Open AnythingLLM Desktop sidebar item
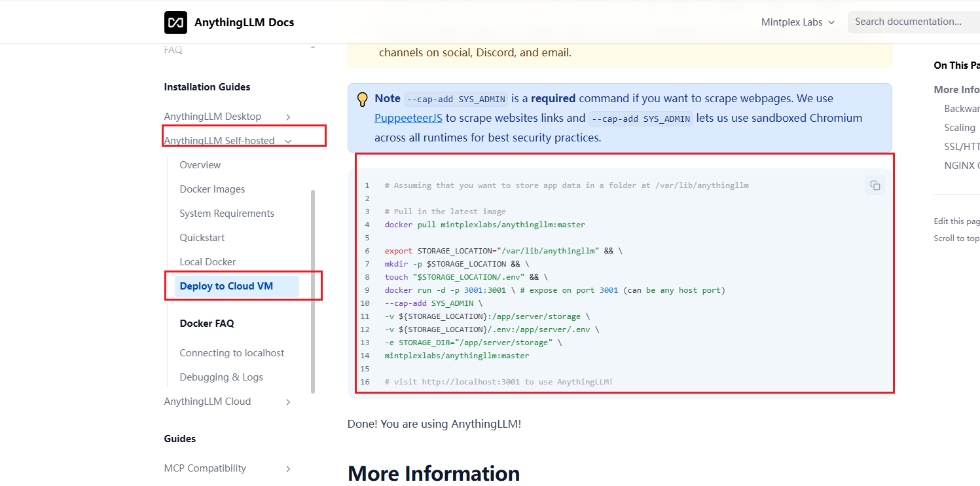The width and height of the screenshot is (980, 486). [212, 117]
